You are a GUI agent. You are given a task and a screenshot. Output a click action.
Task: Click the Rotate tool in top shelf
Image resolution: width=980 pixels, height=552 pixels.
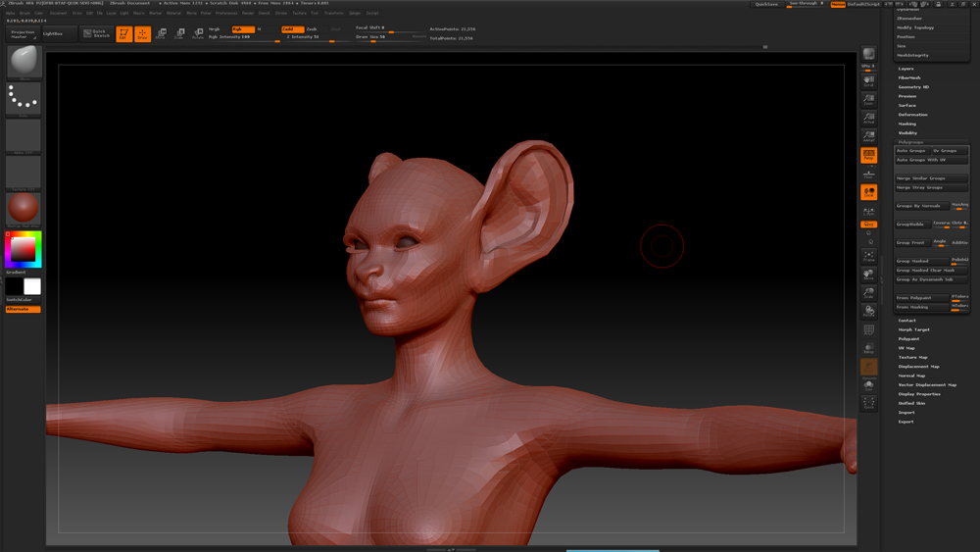(198, 34)
